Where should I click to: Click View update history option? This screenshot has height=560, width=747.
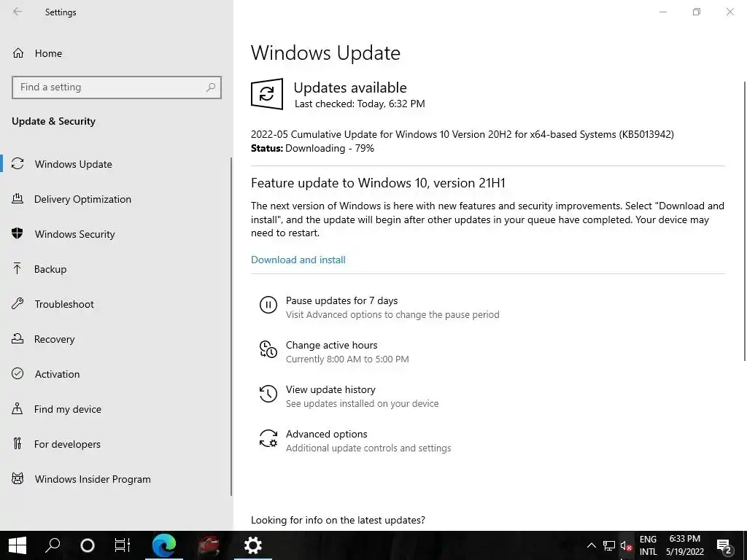coord(330,389)
